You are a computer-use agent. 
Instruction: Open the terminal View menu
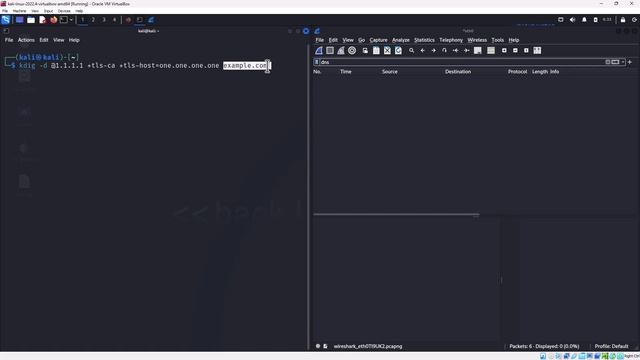(x=59, y=40)
